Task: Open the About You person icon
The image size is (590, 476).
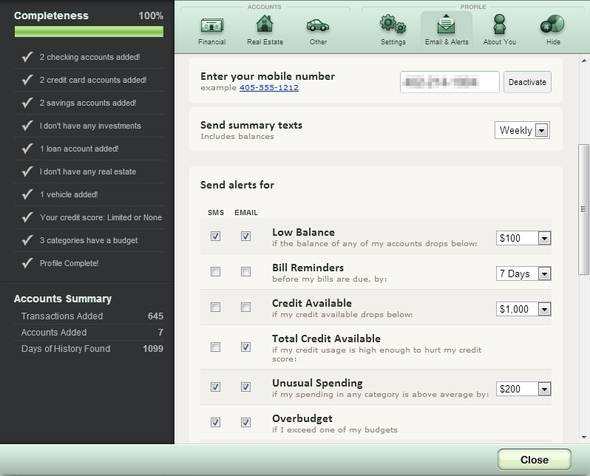Action: [x=500, y=24]
